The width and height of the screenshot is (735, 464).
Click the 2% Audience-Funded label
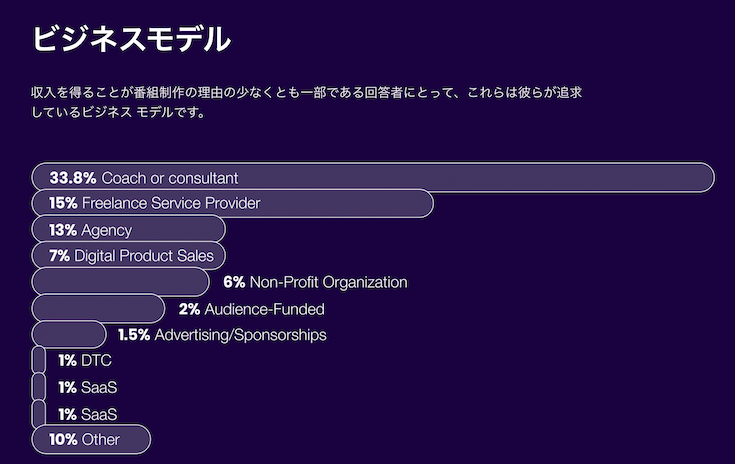click(x=251, y=309)
